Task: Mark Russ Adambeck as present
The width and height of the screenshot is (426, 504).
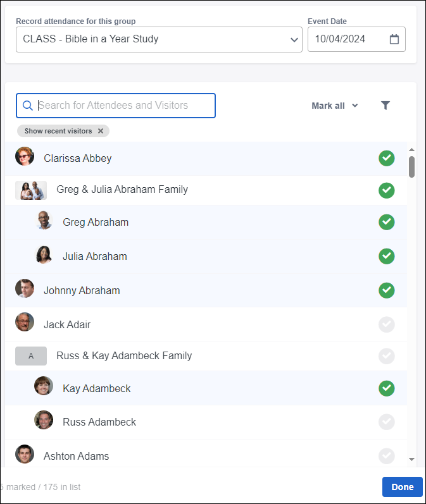Action: pyautogui.click(x=387, y=422)
